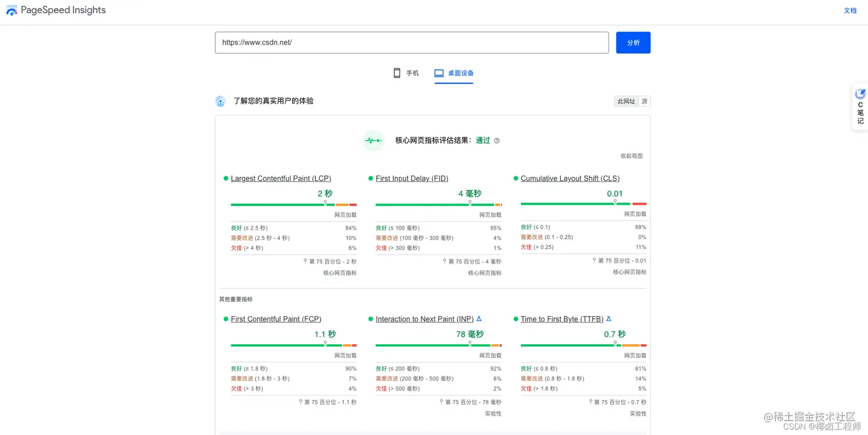
Task: Click green status dot beside CLS title
Action: (x=516, y=178)
